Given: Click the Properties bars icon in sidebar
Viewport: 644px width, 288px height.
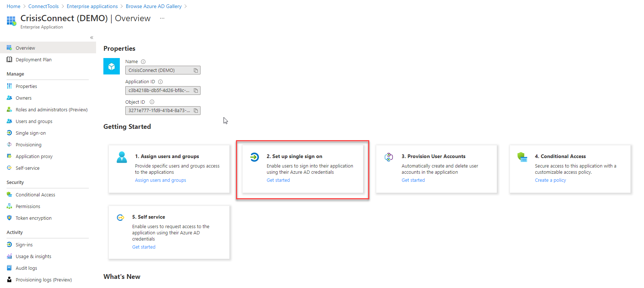Looking at the screenshot, I should (x=9, y=86).
